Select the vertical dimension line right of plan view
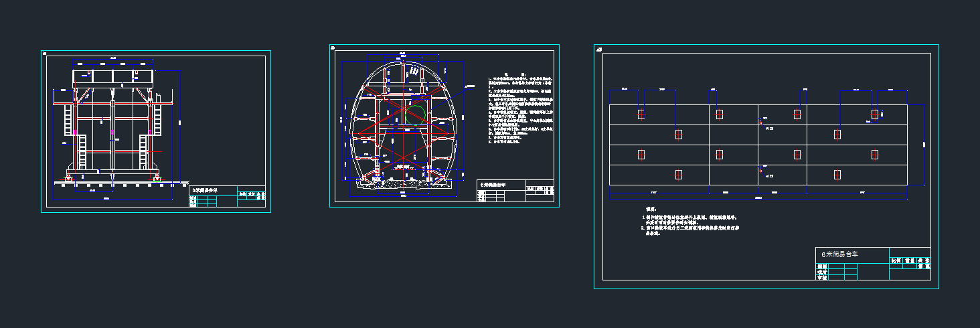 pos(924,144)
